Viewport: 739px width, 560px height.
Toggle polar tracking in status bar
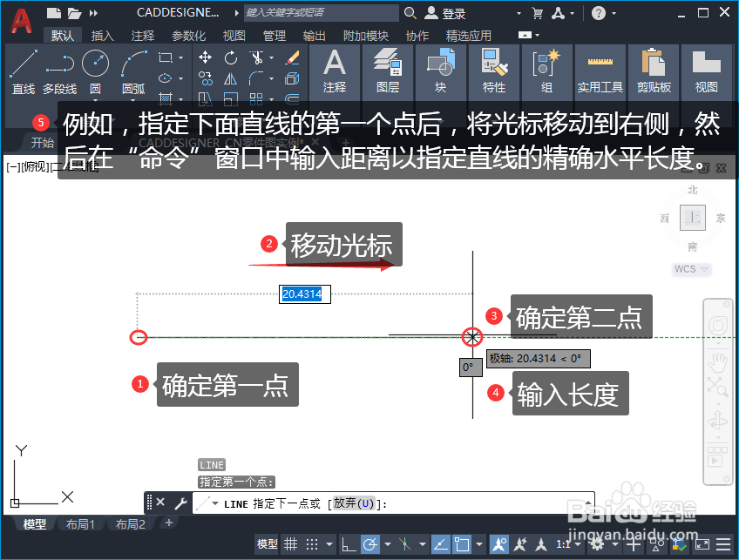pos(370,544)
